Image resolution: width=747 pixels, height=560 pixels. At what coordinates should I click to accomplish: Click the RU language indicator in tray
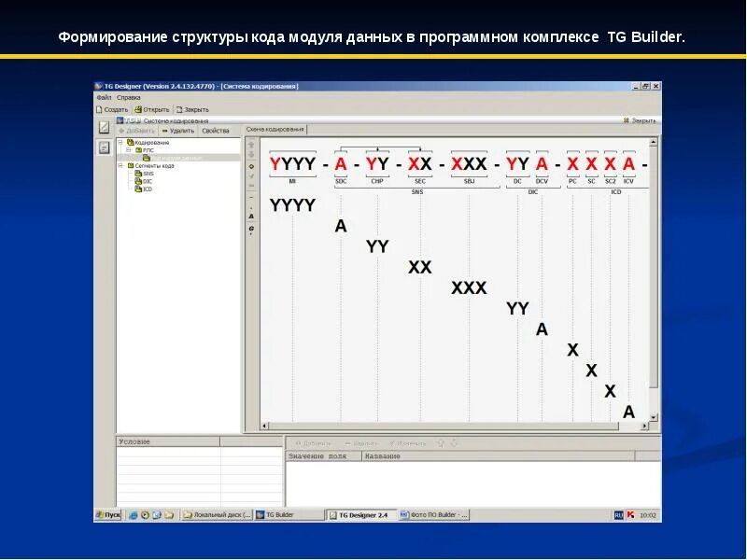[618, 515]
